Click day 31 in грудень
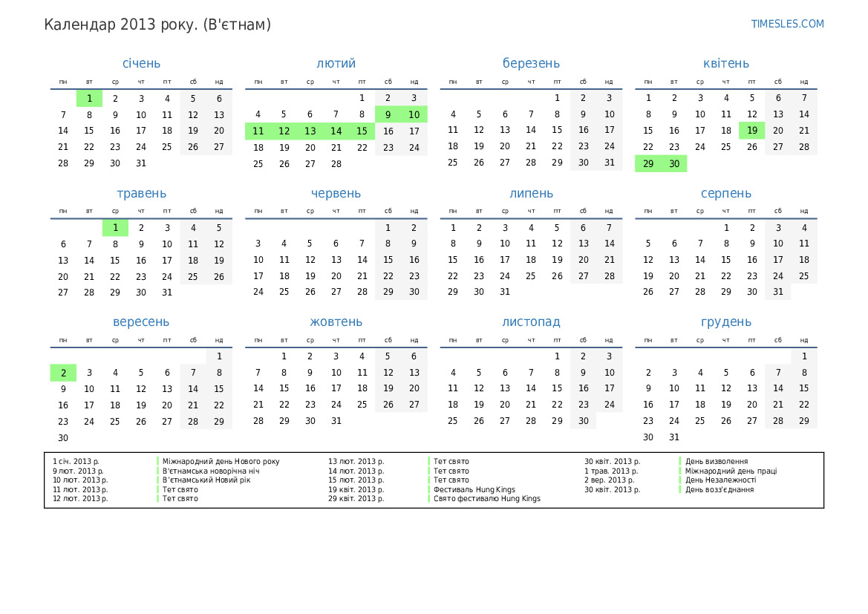Viewport: 868px width, 614px height. coord(673,437)
